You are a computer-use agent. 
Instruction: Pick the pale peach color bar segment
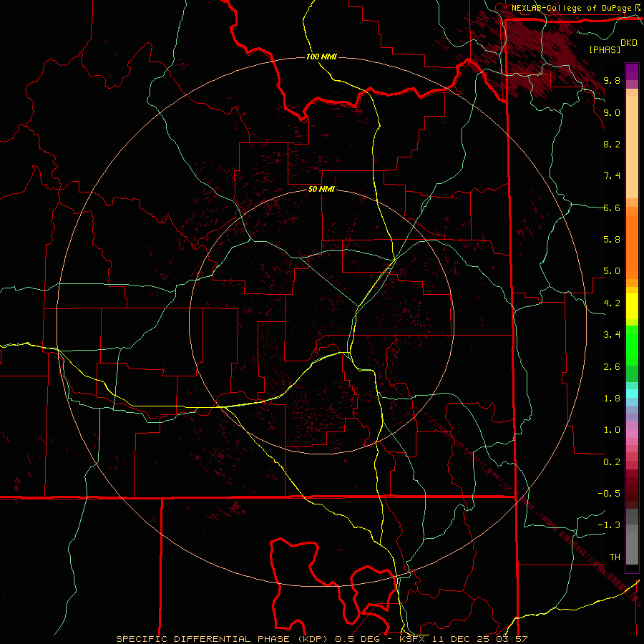(x=632, y=147)
